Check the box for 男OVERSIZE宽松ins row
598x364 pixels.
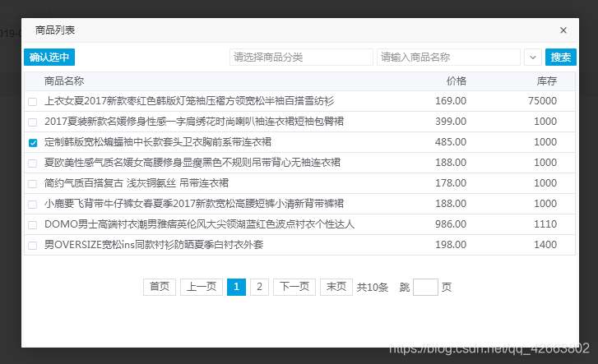coord(33,246)
